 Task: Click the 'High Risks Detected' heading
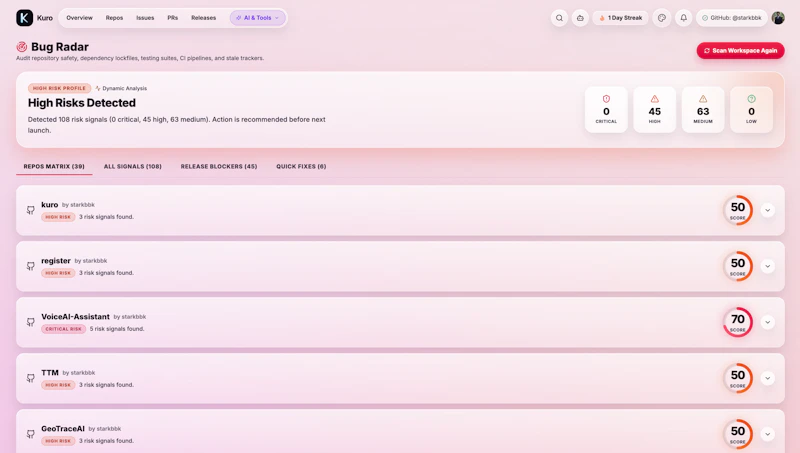[82, 103]
